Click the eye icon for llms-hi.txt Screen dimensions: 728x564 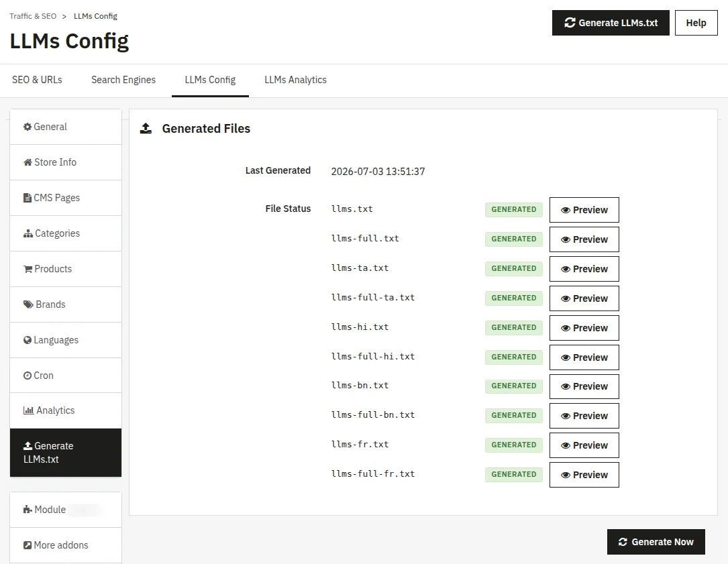click(565, 328)
